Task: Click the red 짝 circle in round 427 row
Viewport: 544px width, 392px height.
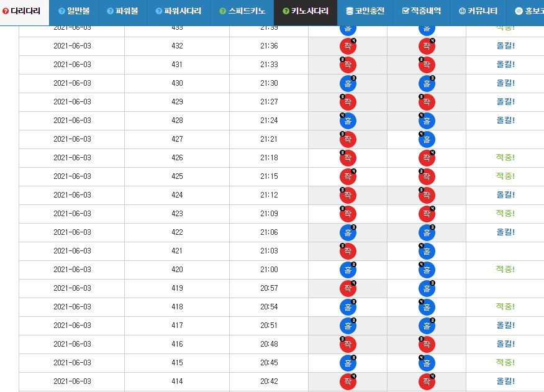Action: [348, 139]
